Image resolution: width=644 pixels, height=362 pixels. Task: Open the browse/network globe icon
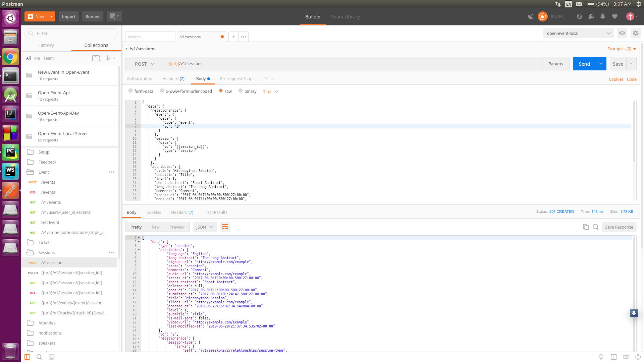pos(579,16)
